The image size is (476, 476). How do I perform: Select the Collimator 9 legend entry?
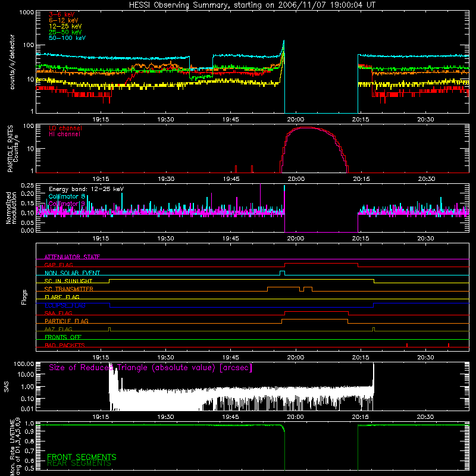pyautogui.click(x=67, y=203)
